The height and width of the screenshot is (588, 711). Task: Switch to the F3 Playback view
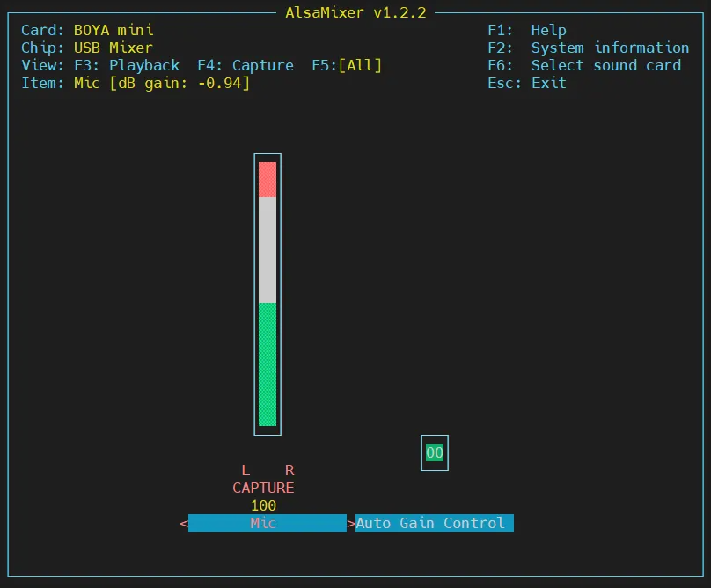(127, 65)
